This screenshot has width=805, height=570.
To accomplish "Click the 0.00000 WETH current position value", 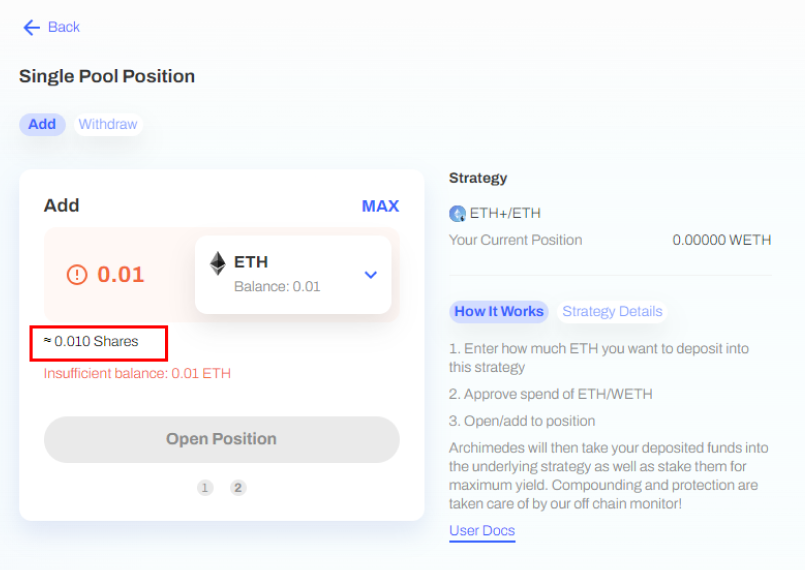I will click(x=722, y=240).
